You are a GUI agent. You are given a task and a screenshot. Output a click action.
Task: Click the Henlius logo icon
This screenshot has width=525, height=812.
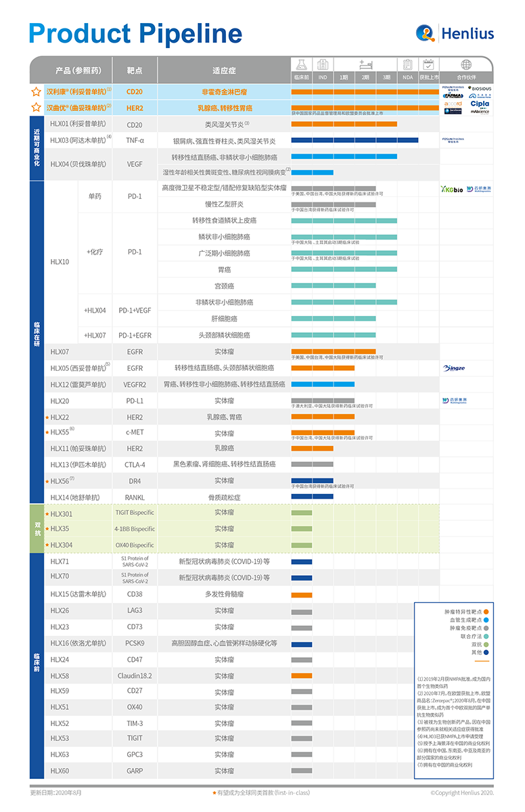pyautogui.click(x=426, y=33)
